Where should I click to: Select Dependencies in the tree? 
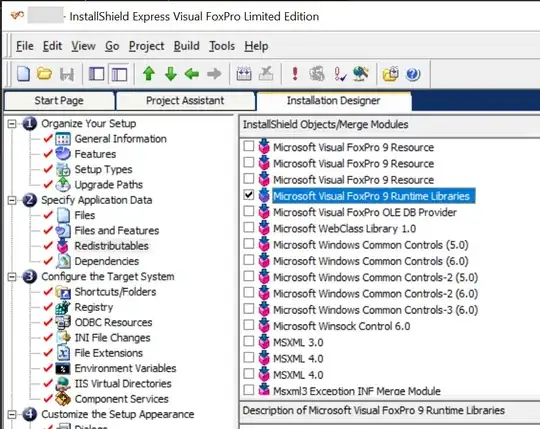point(107,261)
